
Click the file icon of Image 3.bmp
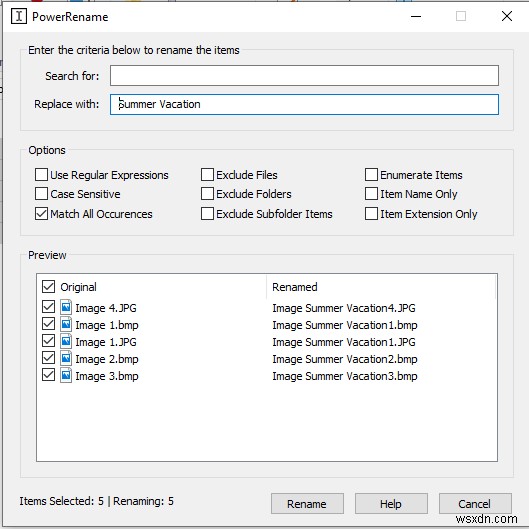66,375
